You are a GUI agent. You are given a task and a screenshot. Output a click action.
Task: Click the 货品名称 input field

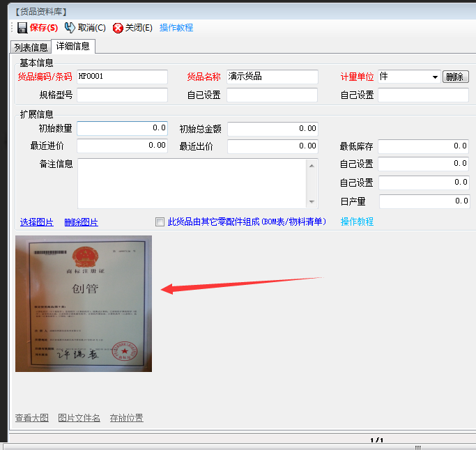(x=272, y=77)
